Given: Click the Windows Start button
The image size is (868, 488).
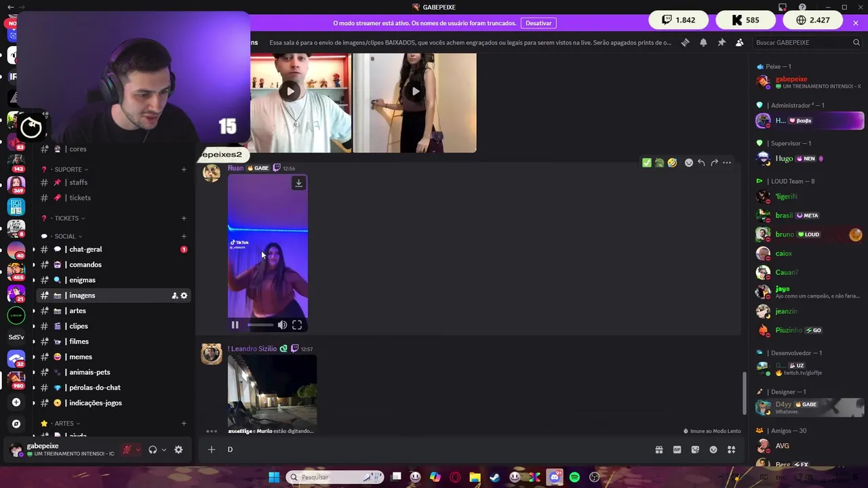Looking at the screenshot, I should [274, 477].
